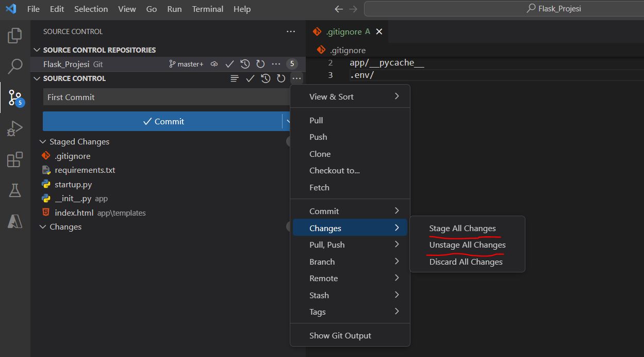Image resolution: width=644 pixels, height=357 pixels.
Task: Open Run and Debug view
Action: coord(15,128)
